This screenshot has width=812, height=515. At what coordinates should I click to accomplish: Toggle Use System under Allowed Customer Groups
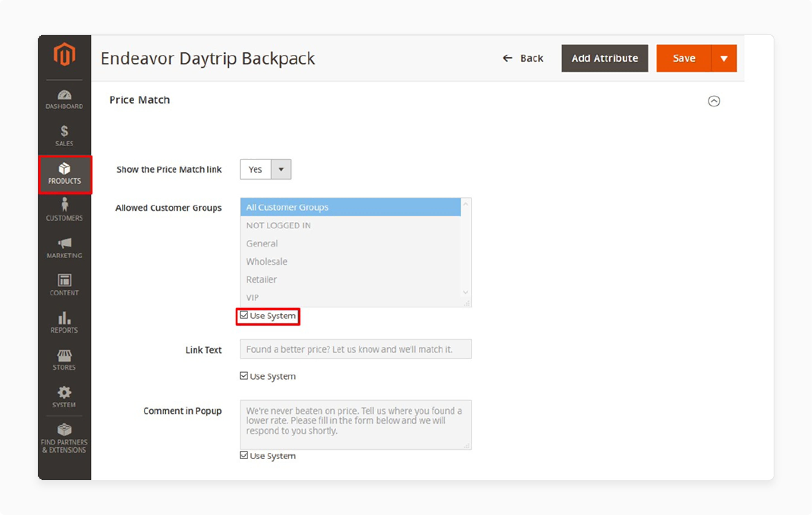point(244,315)
